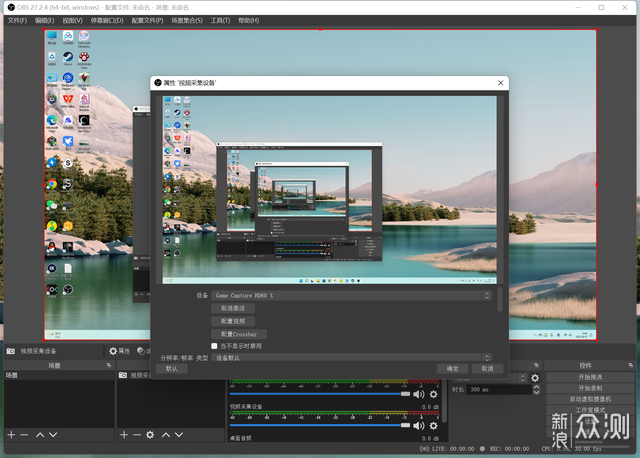Open settings gear of 视频采集设备 audio channel
The height and width of the screenshot is (458, 640).
(433, 426)
